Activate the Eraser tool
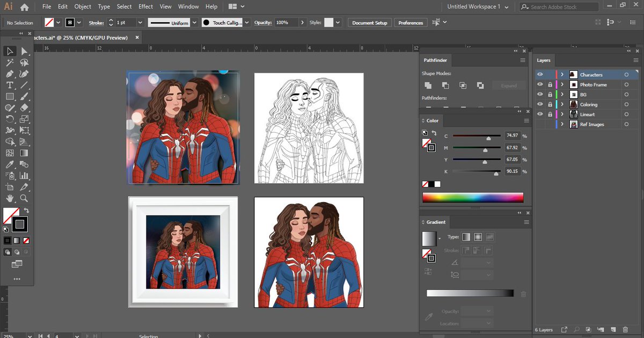Viewport: 644px width, 338px height. point(24,108)
